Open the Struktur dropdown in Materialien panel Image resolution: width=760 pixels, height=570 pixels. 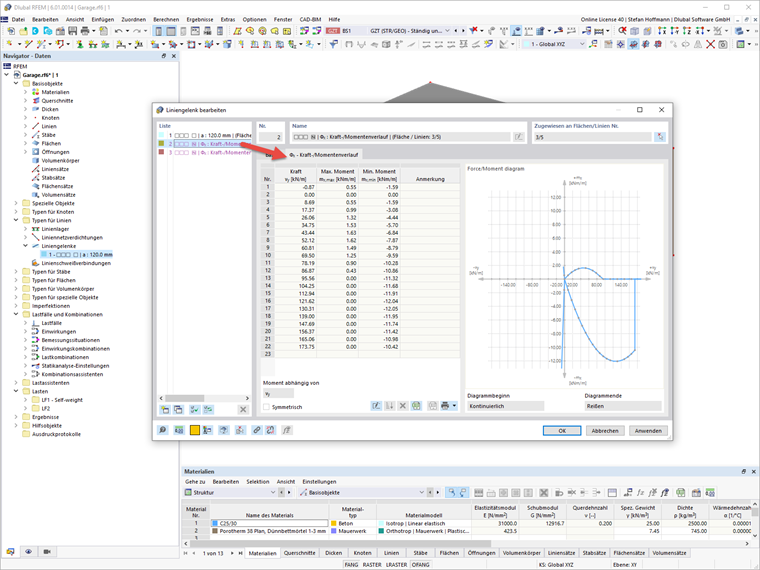[273, 492]
